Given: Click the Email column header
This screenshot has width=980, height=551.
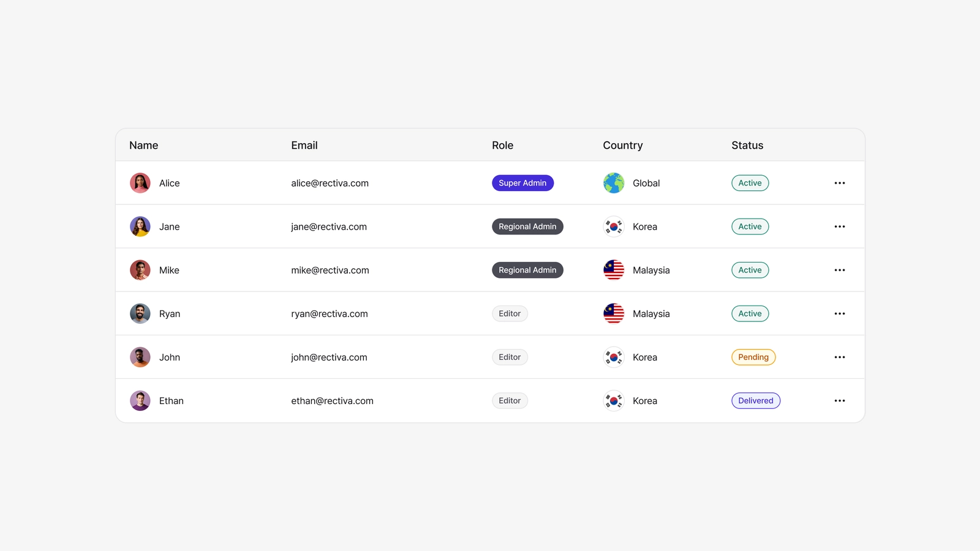Looking at the screenshot, I should tap(304, 145).
